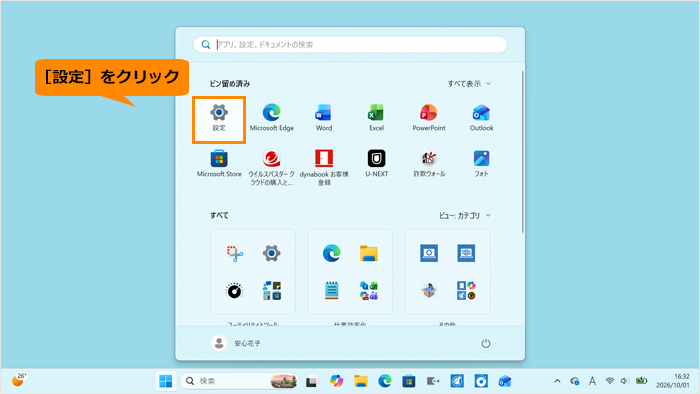Click the power button in Start menu
Image resolution: width=700 pixels, height=394 pixels.
(x=486, y=343)
